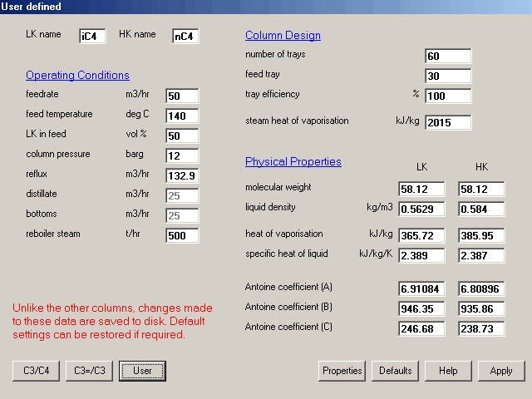Select the C3=/C3 preset button
The height and width of the screenshot is (399, 532).
[x=89, y=371]
